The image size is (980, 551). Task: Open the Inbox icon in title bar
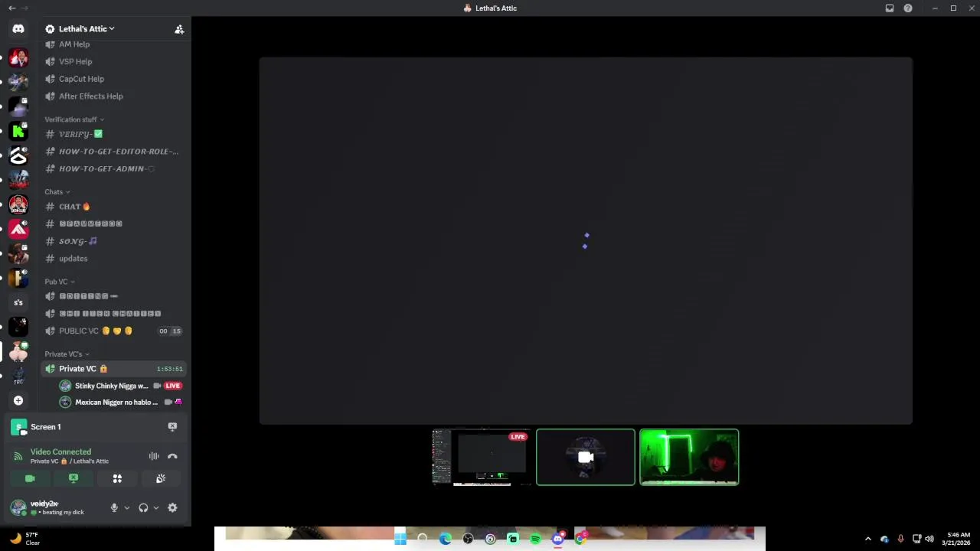(x=890, y=8)
